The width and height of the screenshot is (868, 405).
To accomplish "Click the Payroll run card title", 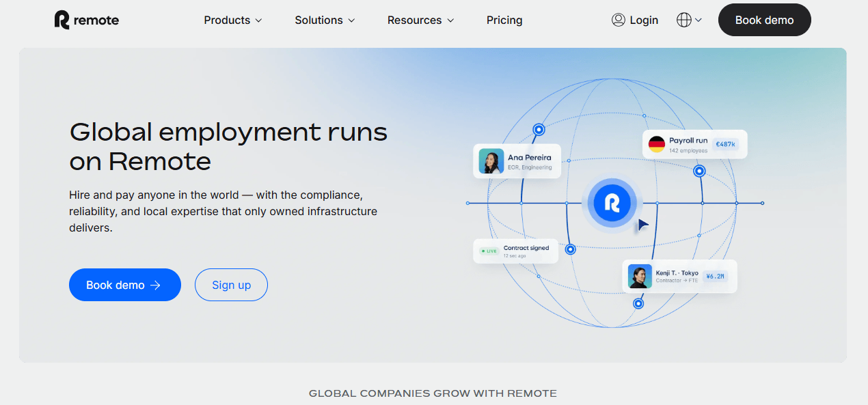I will (688, 141).
